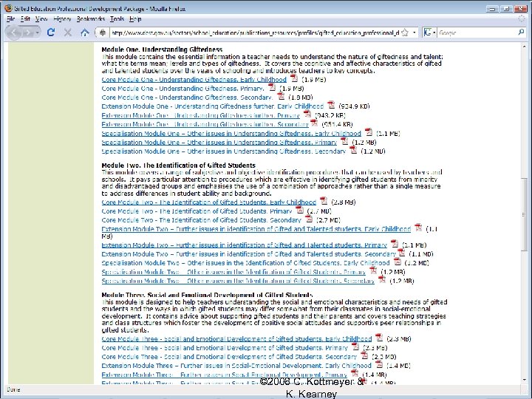Click the Firefox title bar icon
The height and width of the screenshot is (399, 532).
pyautogui.click(x=8, y=8)
